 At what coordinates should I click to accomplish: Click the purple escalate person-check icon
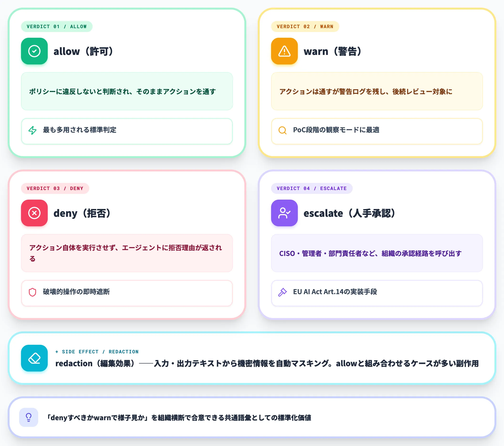(x=284, y=213)
